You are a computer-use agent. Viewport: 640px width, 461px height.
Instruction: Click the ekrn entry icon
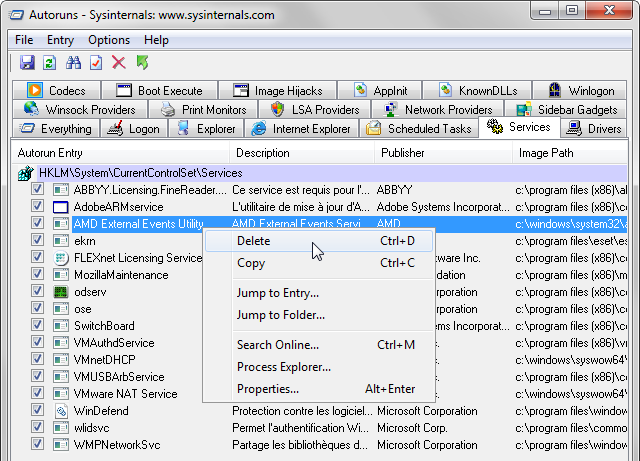[x=61, y=241]
